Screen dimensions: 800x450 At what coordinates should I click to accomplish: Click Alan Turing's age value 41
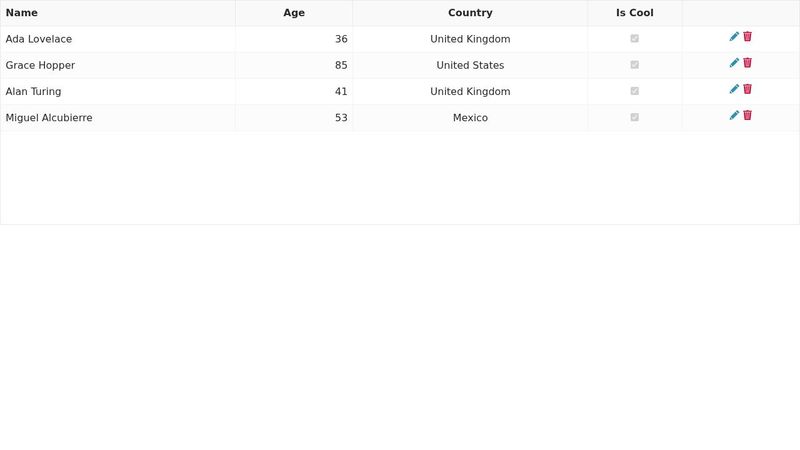[x=341, y=91]
